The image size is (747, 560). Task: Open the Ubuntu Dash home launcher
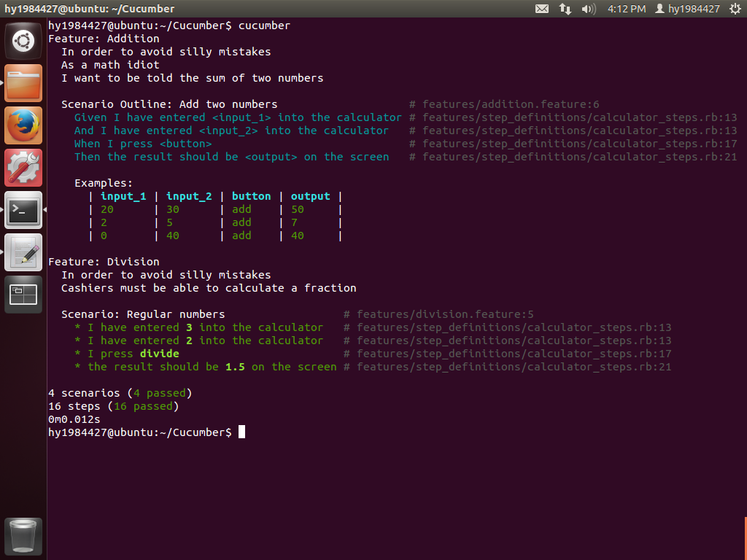point(23,41)
